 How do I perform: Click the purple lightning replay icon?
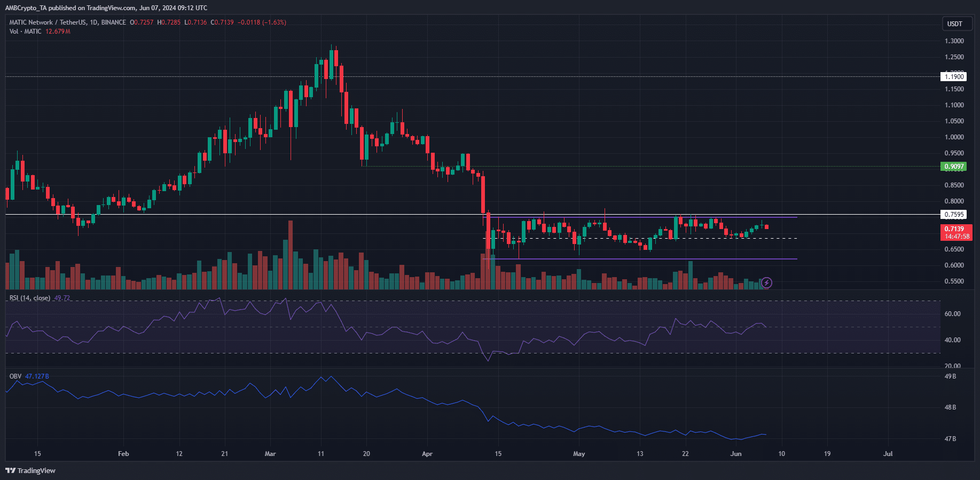click(x=766, y=282)
